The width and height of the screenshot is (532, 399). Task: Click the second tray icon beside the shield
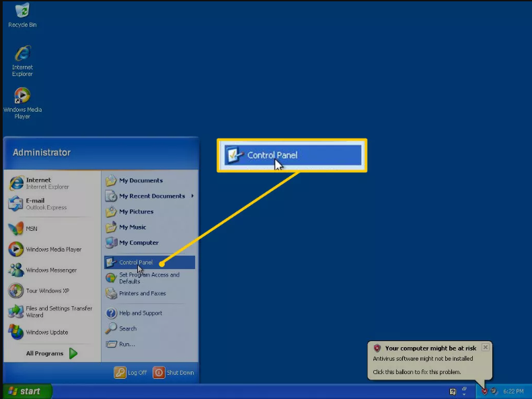(x=494, y=391)
